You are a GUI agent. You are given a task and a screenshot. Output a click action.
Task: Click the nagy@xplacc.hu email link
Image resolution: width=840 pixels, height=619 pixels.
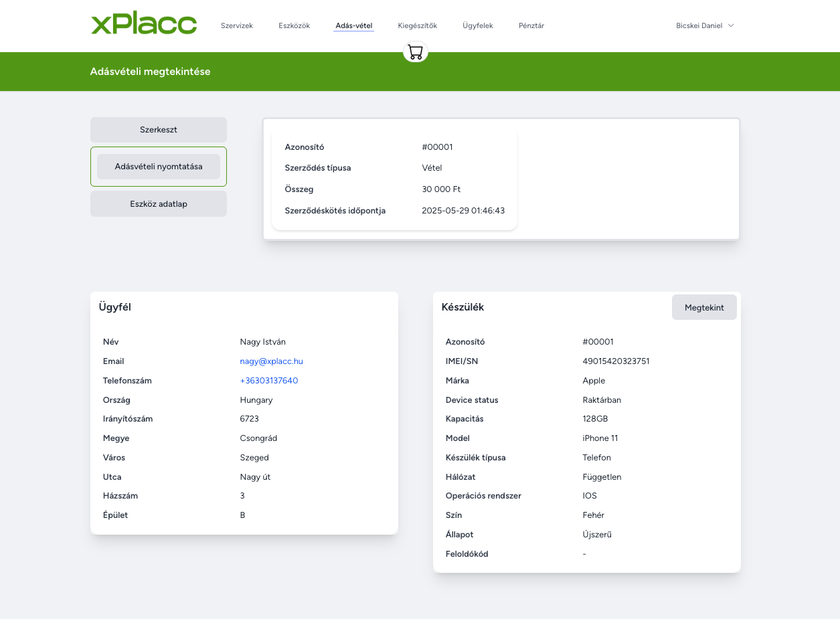(x=272, y=361)
